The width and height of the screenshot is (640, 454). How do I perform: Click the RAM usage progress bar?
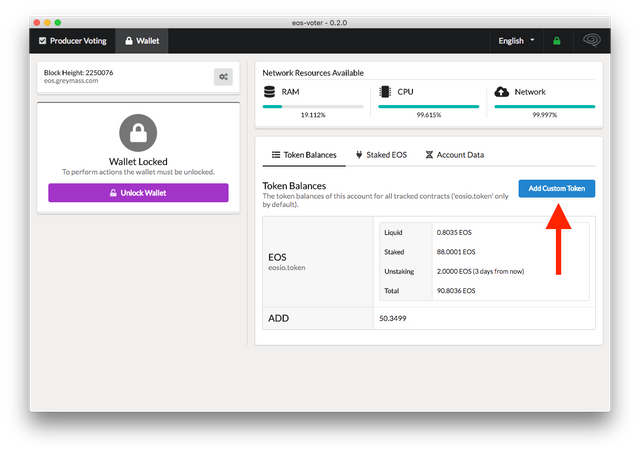[313, 106]
